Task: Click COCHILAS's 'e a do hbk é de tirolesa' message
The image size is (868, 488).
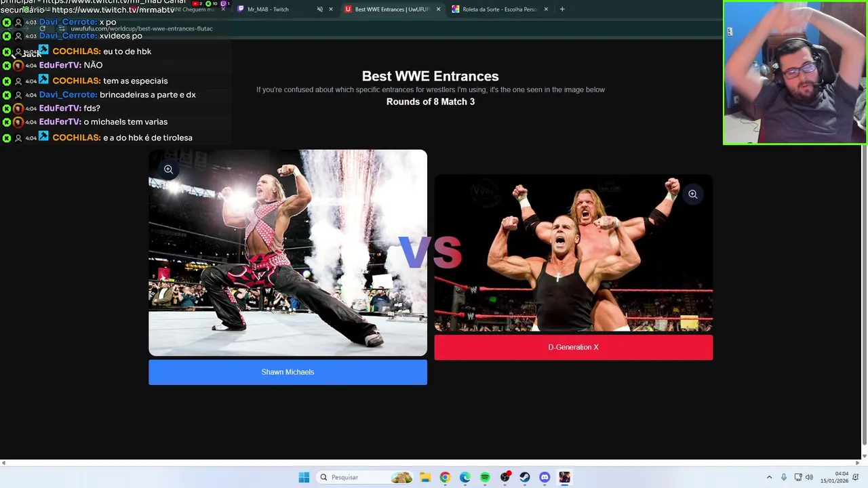Action: coord(148,138)
